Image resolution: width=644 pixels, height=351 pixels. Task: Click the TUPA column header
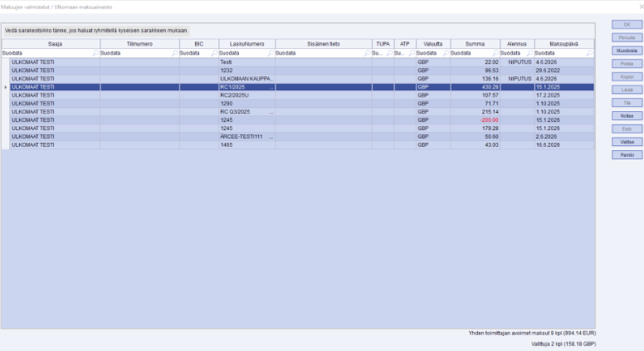[383, 44]
